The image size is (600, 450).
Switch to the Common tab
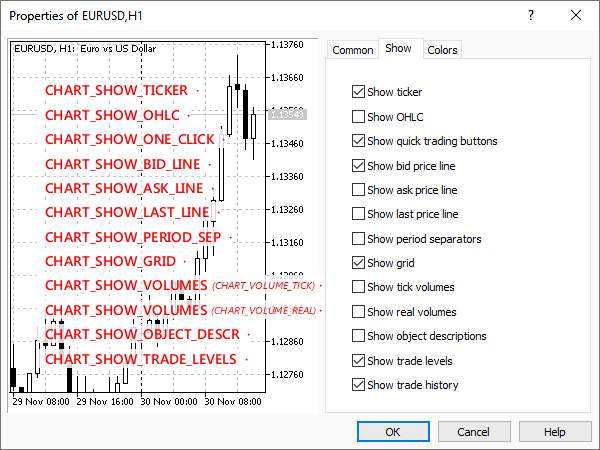pyautogui.click(x=353, y=50)
